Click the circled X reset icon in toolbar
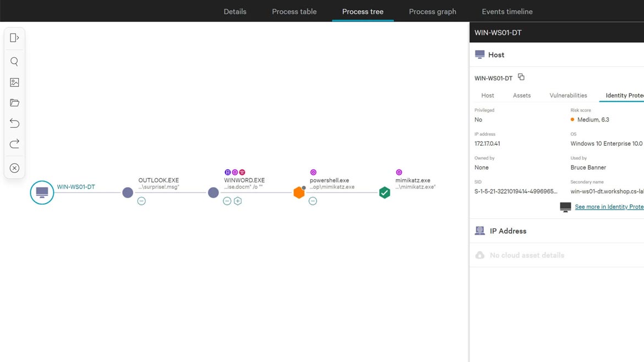 pos(14,168)
